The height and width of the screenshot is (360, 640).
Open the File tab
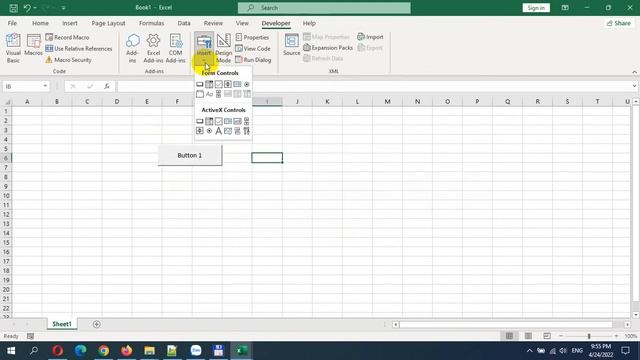pyautogui.click(x=12, y=23)
